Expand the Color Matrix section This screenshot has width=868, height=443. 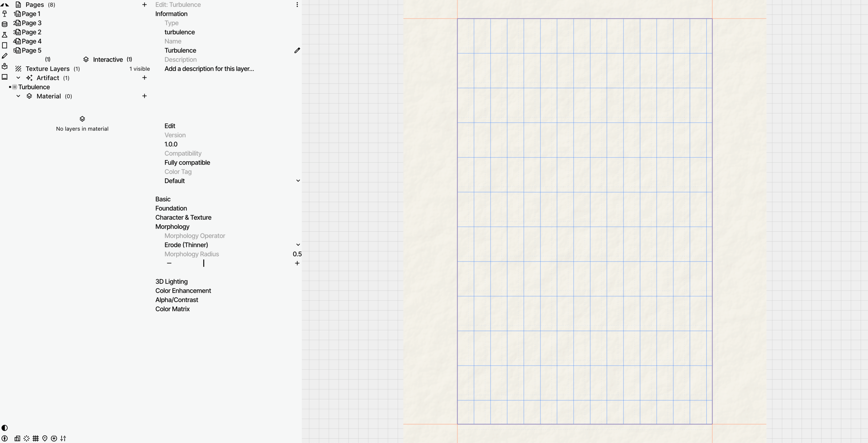pyautogui.click(x=172, y=309)
